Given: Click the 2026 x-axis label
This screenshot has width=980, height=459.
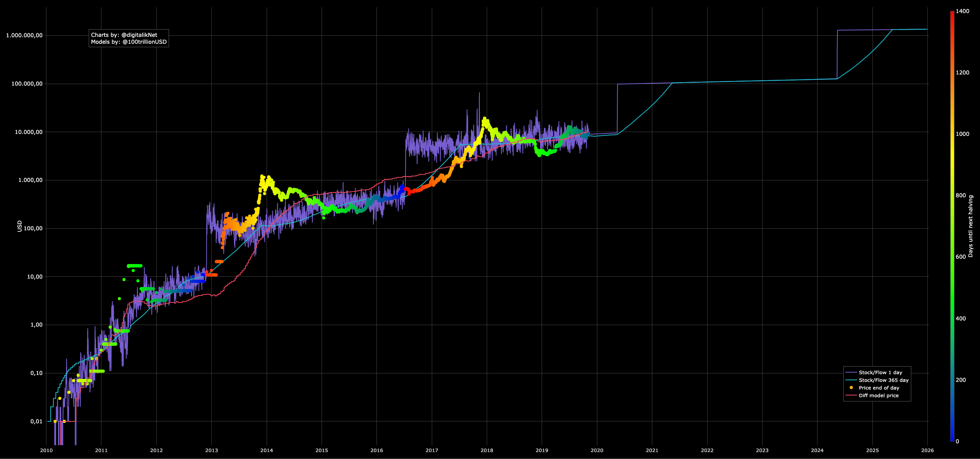Looking at the screenshot, I should coord(927,450).
